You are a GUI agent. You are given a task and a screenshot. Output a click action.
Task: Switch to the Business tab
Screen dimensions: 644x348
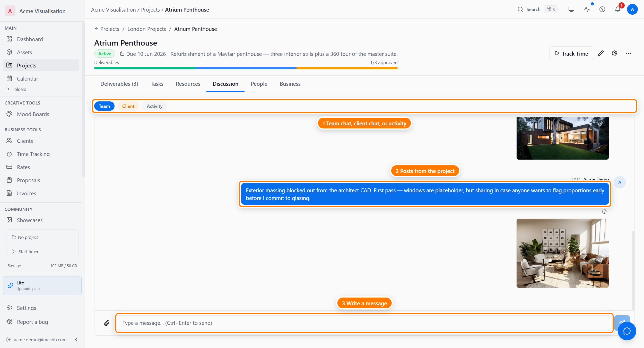290,84
